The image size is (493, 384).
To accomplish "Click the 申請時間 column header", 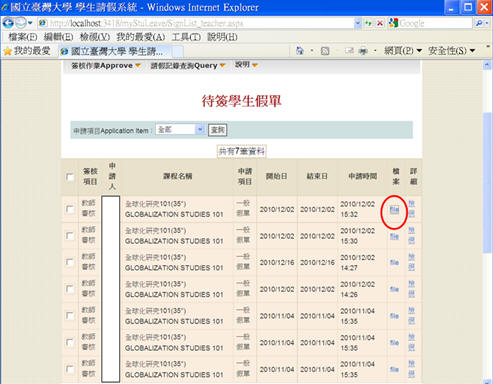I will (362, 176).
